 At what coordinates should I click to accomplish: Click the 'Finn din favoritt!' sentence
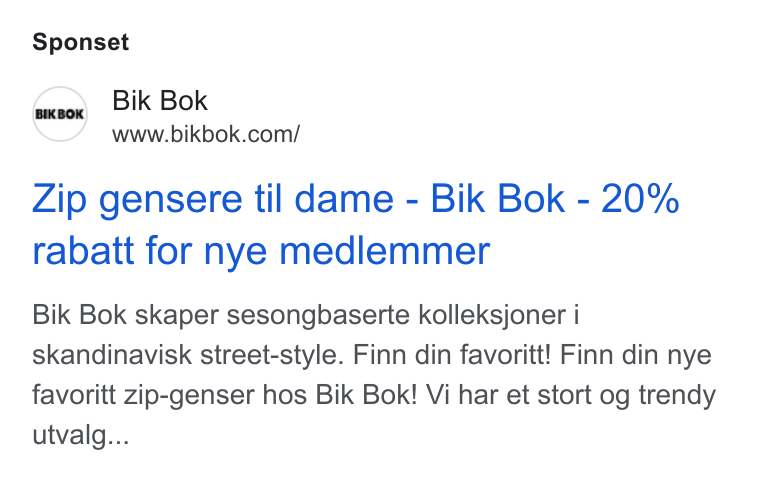coord(452,355)
